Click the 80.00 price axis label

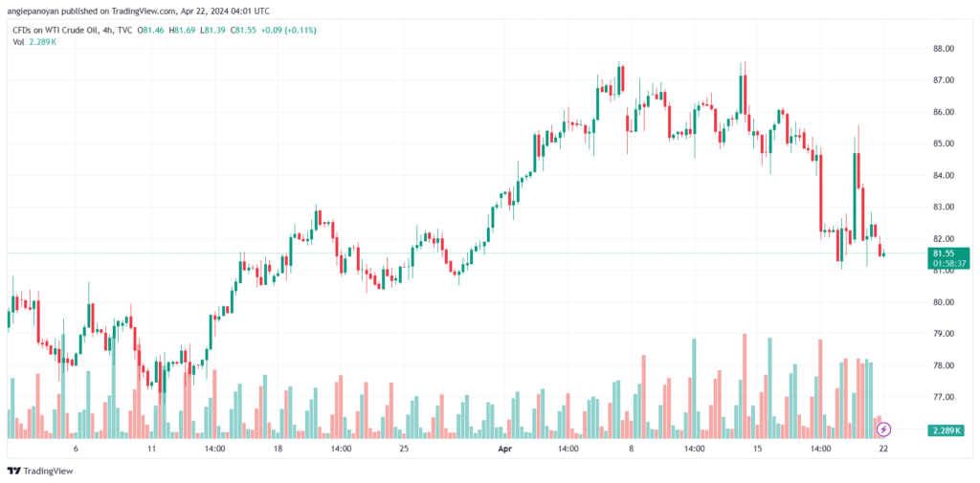pyautogui.click(x=943, y=302)
